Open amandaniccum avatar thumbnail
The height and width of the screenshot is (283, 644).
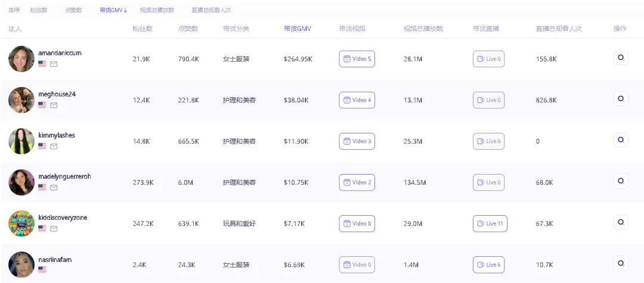[21, 58]
